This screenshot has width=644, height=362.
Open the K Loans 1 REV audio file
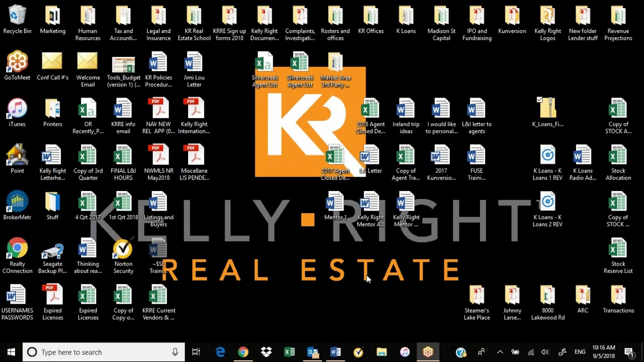coord(547,162)
